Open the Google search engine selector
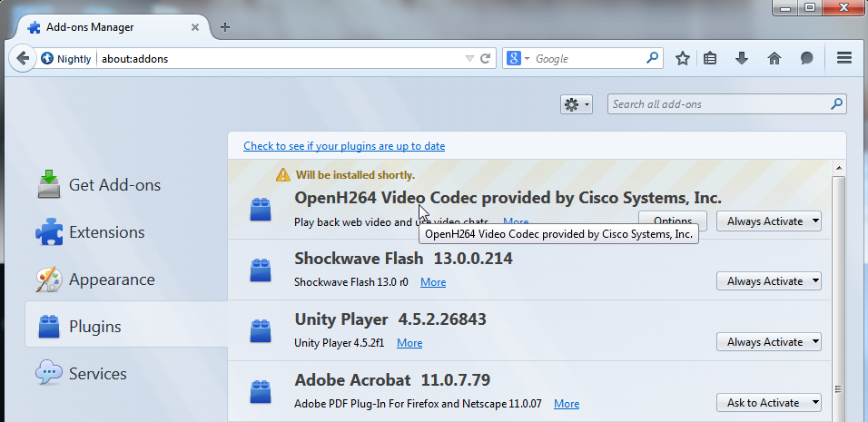This screenshot has height=422, width=868. click(518, 58)
